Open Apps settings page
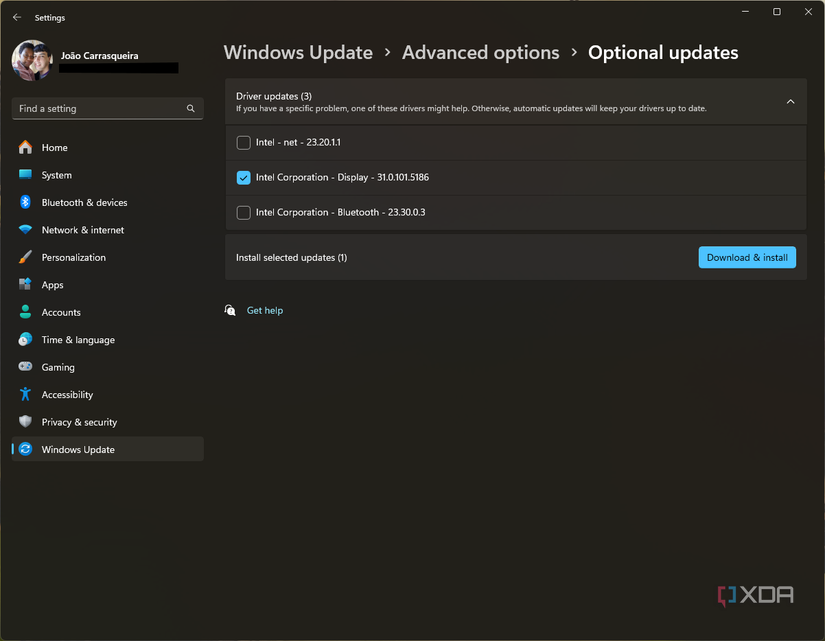Screen dimensions: 825x641 coord(107,284)
